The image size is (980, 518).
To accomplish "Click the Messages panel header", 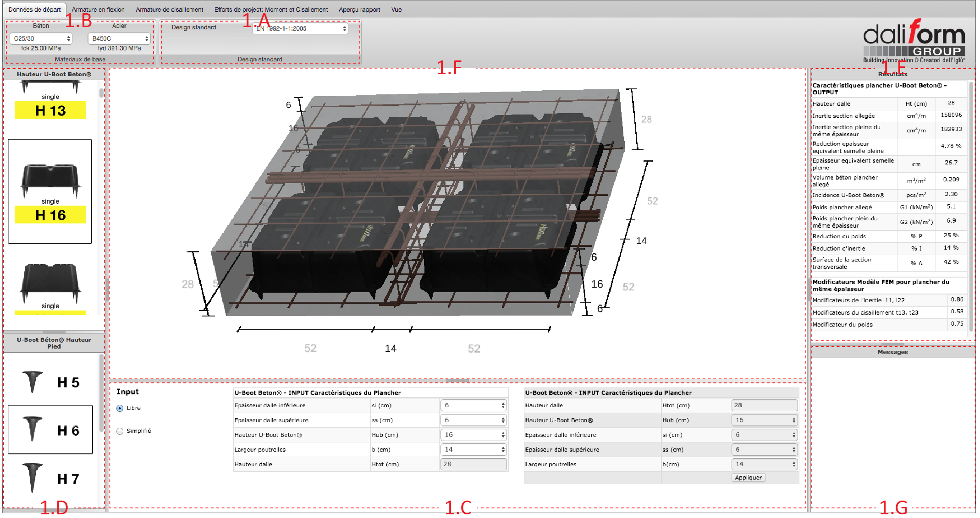I will [892, 352].
